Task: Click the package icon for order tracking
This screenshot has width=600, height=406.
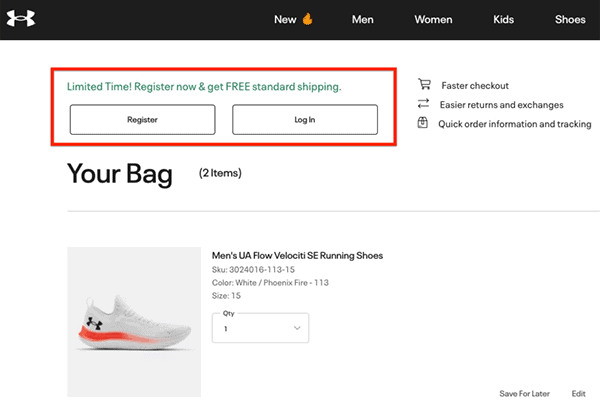Action: coord(422,123)
